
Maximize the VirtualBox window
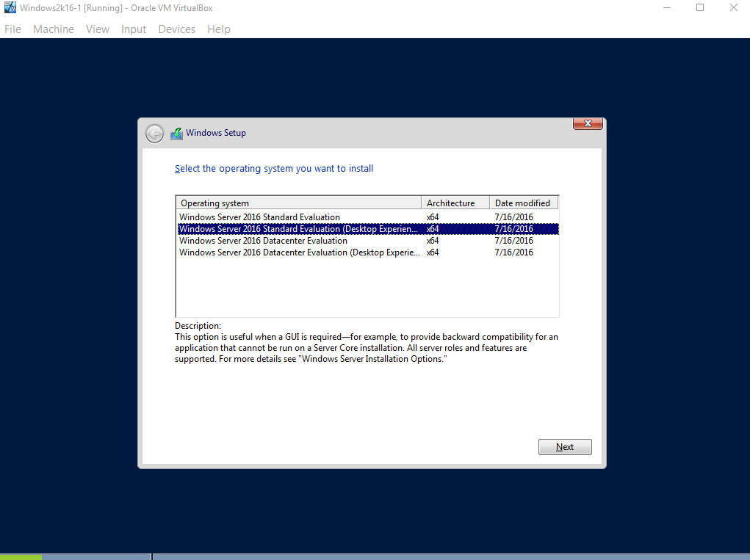click(x=700, y=7)
